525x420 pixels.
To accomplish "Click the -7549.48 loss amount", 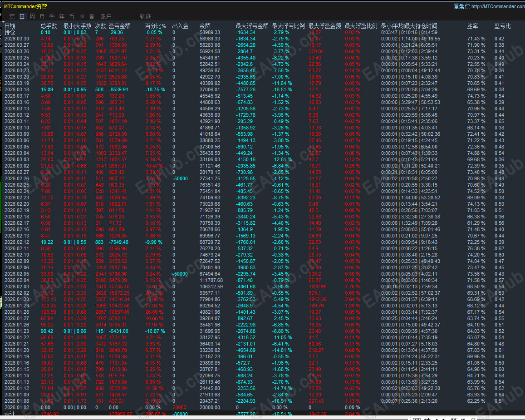I will pos(118,242).
